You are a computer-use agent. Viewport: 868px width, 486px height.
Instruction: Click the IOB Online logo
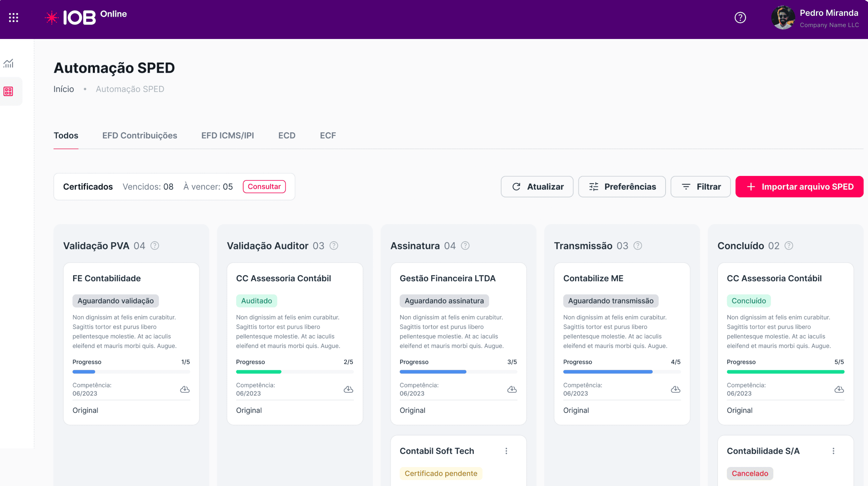[x=86, y=17]
